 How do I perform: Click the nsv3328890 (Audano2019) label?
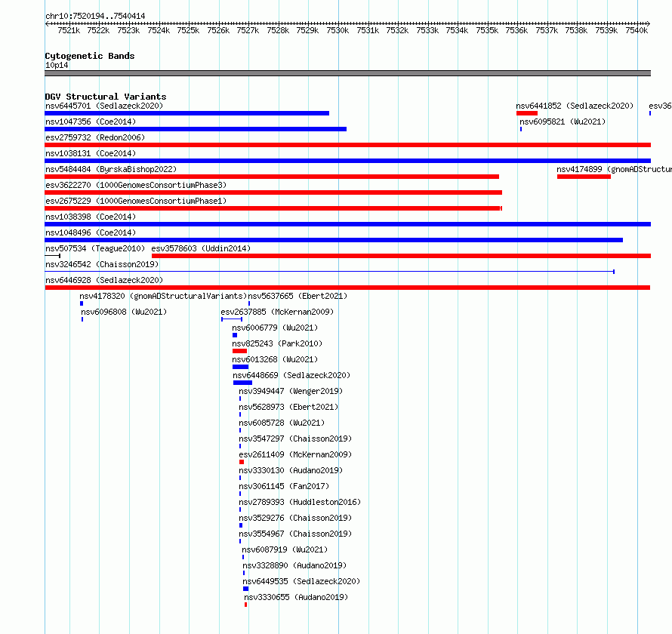295,565
